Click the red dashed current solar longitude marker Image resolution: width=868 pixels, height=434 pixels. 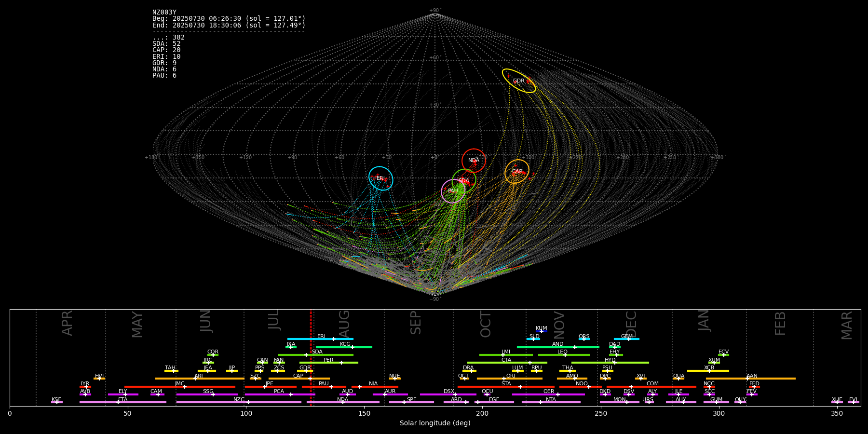311,357
